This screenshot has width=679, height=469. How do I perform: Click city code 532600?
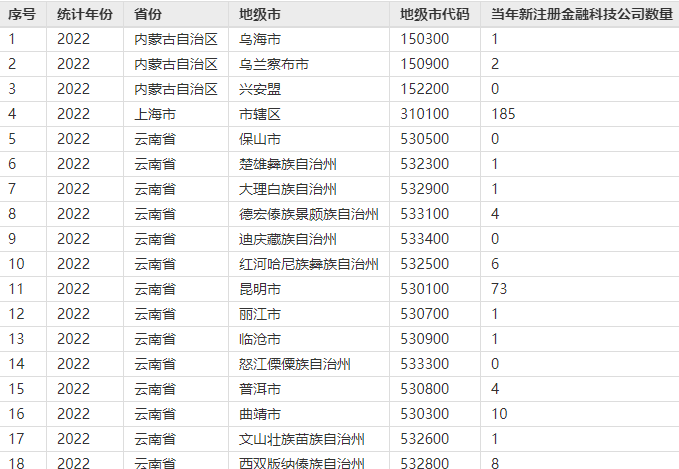[425, 439]
